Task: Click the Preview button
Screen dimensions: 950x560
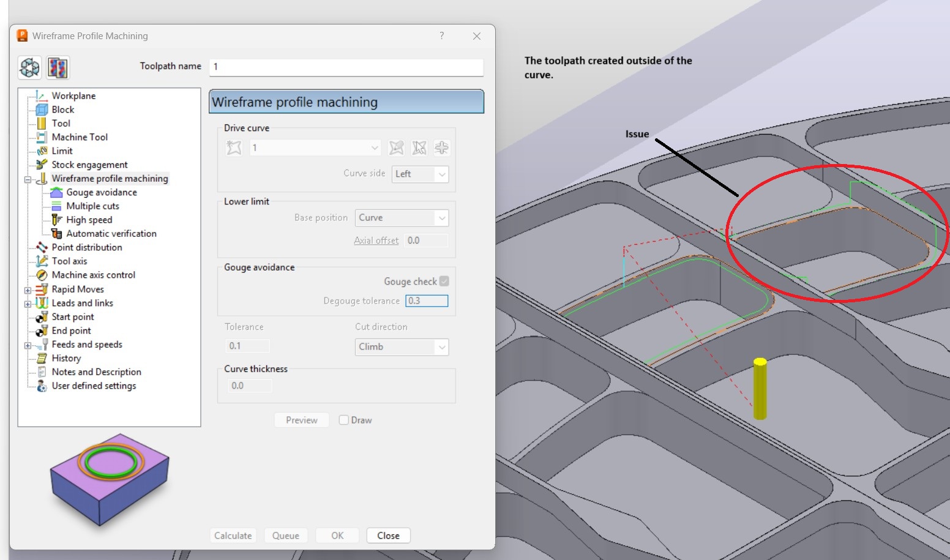Action: point(302,420)
